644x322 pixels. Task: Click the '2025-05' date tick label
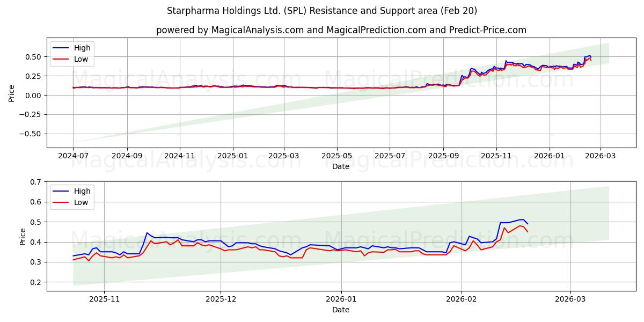pos(337,156)
